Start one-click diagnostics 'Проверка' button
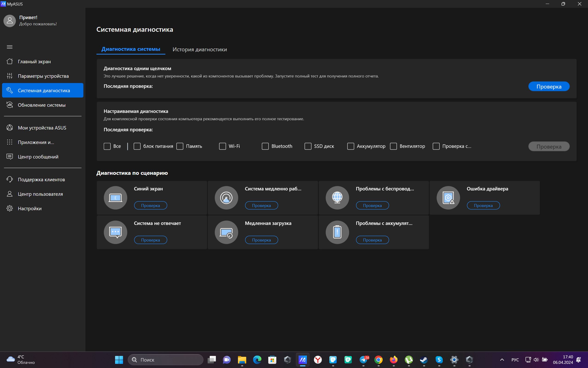Image resolution: width=588 pixels, height=368 pixels. point(549,86)
